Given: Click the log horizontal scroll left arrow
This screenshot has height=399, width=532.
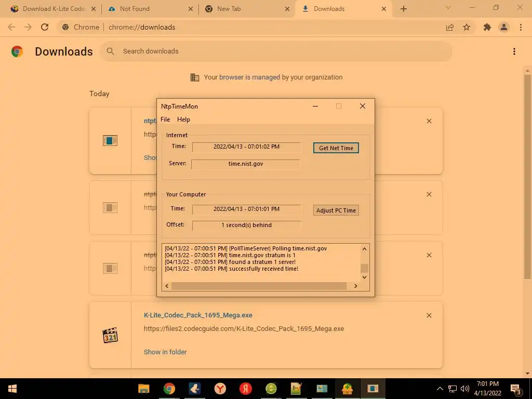Looking at the screenshot, I should click(167, 286).
